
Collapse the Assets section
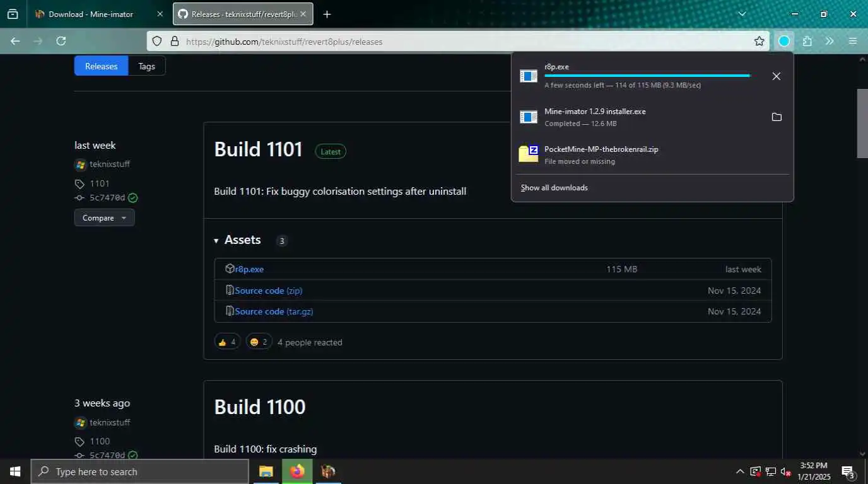tap(237, 240)
